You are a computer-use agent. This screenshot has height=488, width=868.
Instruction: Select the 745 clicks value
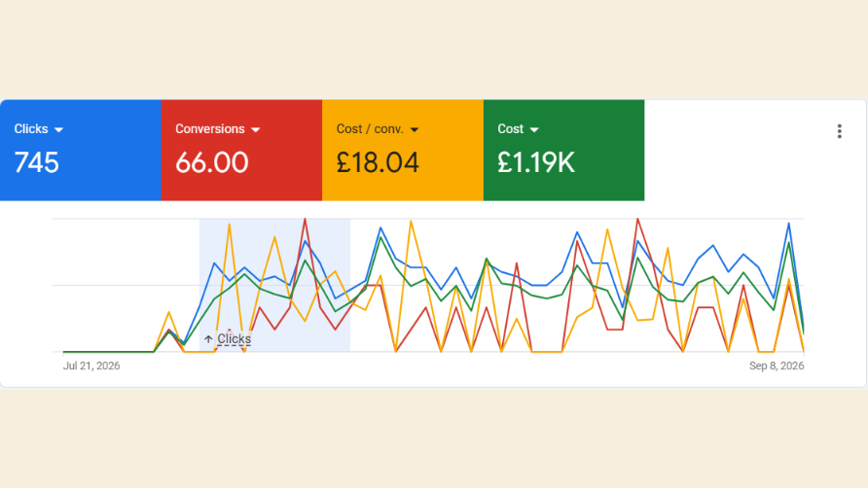pos(37,162)
